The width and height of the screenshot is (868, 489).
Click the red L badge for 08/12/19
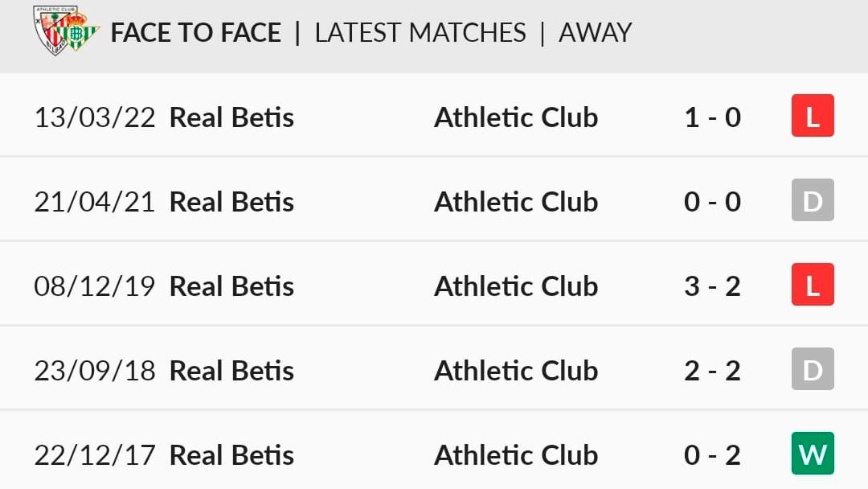click(x=813, y=285)
